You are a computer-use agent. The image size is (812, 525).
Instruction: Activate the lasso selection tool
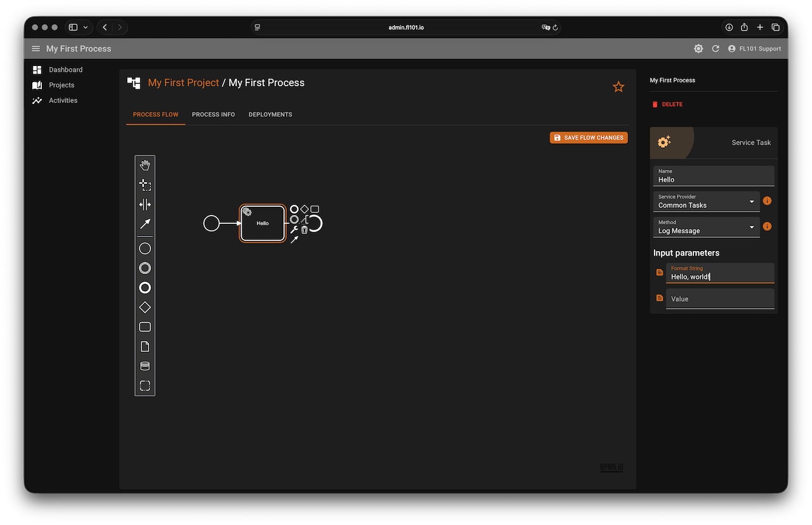(x=145, y=185)
